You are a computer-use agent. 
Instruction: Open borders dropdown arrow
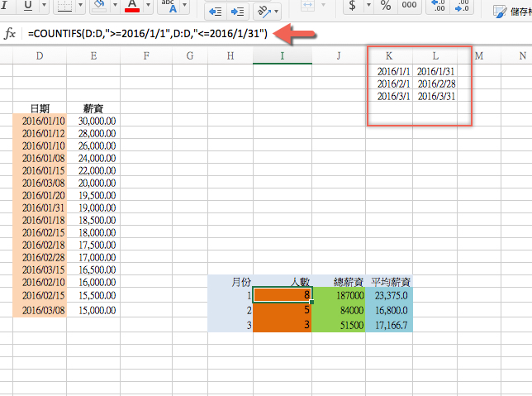pyautogui.click(x=80, y=6)
